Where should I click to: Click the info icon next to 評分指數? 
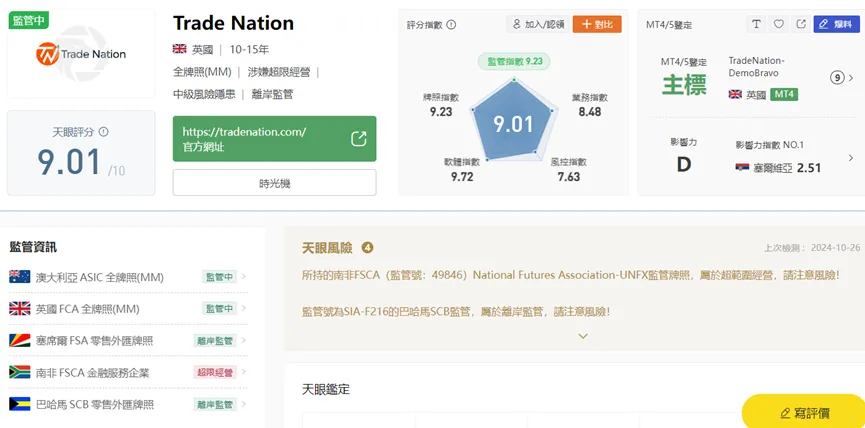click(x=451, y=25)
